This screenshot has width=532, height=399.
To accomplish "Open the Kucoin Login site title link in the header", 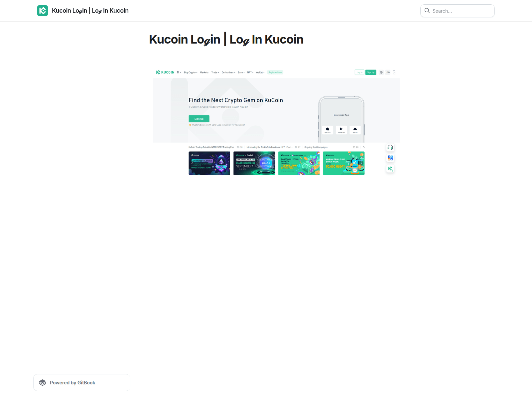I will (x=90, y=11).
